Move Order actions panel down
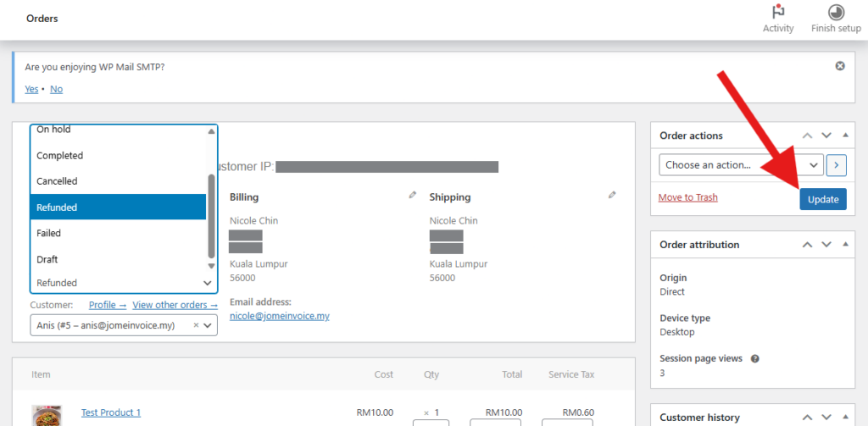The height and width of the screenshot is (426, 868). pos(826,136)
